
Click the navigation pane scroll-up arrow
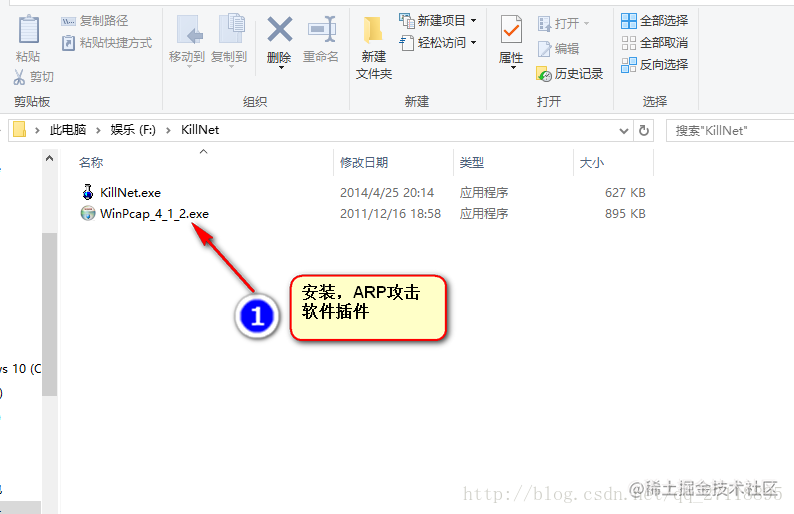pyautogui.click(x=50, y=159)
